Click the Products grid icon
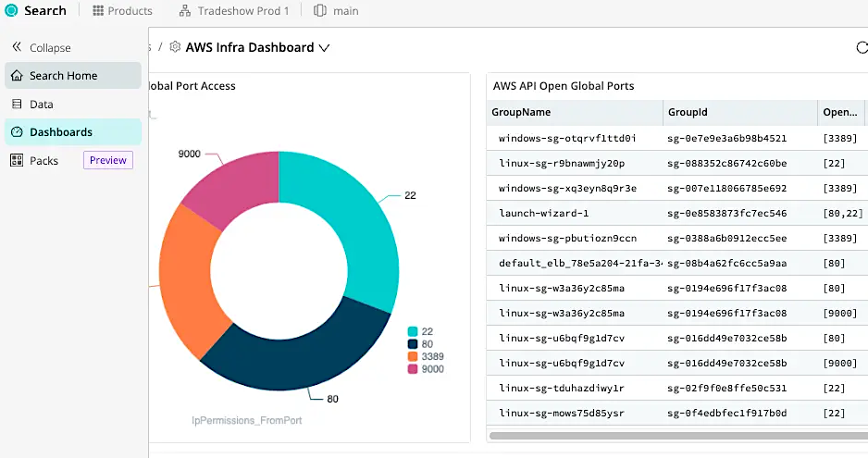The height and width of the screenshot is (458, 868). click(x=98, y=10)
